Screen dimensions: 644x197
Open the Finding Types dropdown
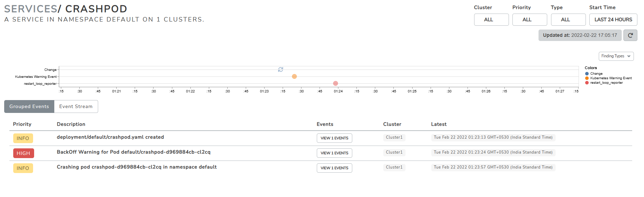coord(616,56)
